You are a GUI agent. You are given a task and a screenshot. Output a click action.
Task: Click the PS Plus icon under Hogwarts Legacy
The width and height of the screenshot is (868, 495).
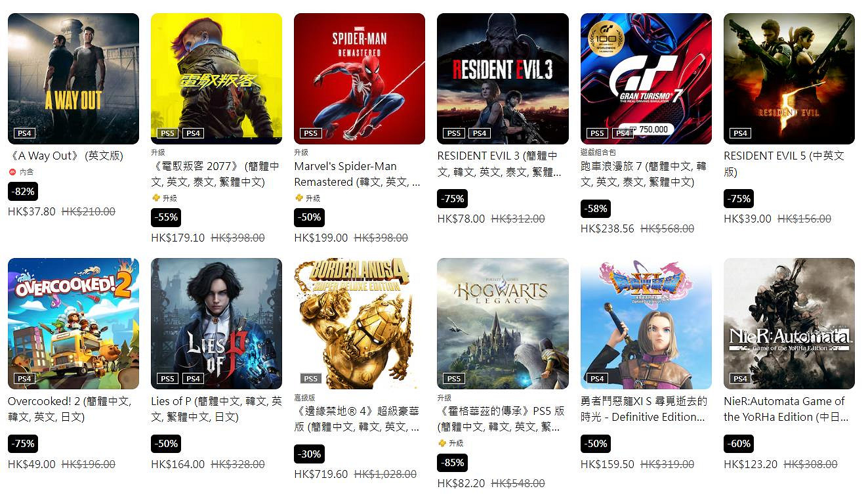click(442, 443)
